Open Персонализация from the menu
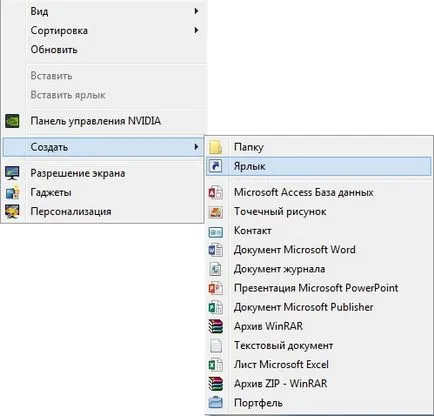 pyautogui.click(x=103, y=211)
